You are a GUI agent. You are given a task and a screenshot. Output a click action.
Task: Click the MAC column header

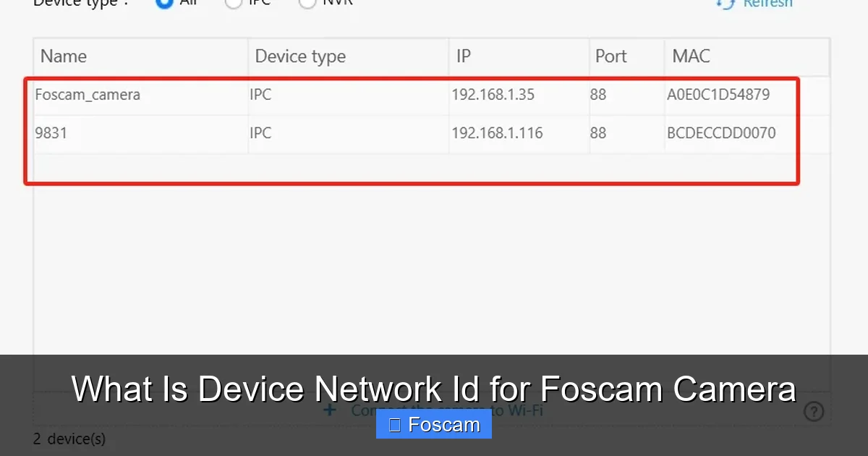[x=691, y=56]
